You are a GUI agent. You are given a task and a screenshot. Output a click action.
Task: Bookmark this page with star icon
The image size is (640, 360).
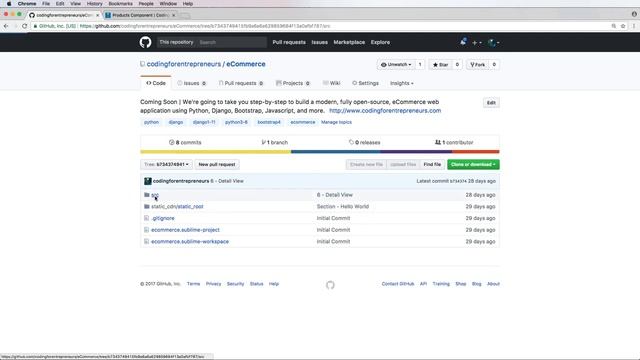(x=623, y=26)
